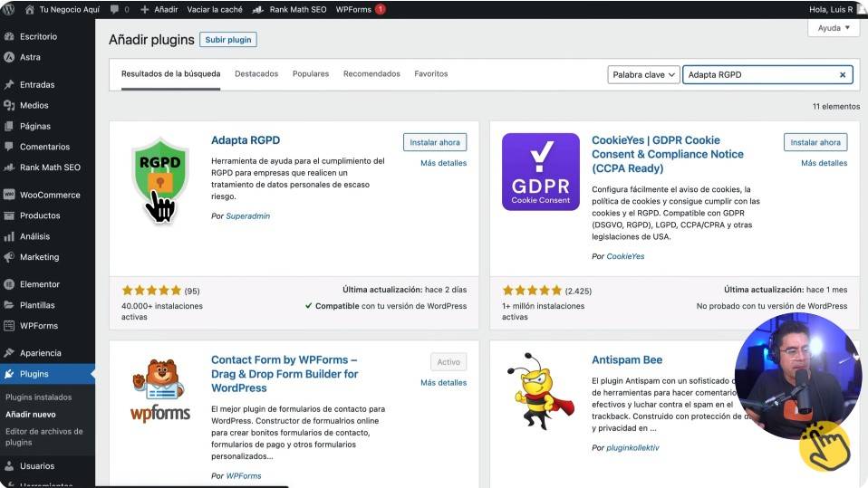
Task: Click the comments bubble icon in admin bar
Action: point(114,9)
